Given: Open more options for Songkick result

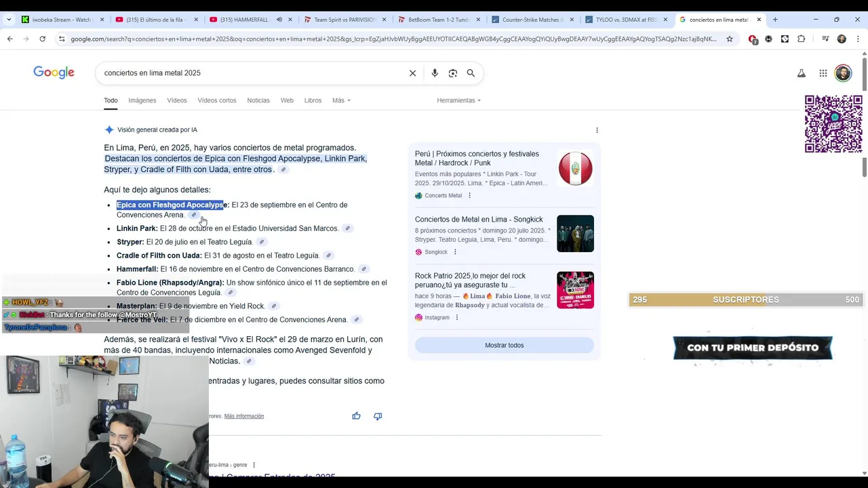Looking at the screenshot, I should coord(455,252).
